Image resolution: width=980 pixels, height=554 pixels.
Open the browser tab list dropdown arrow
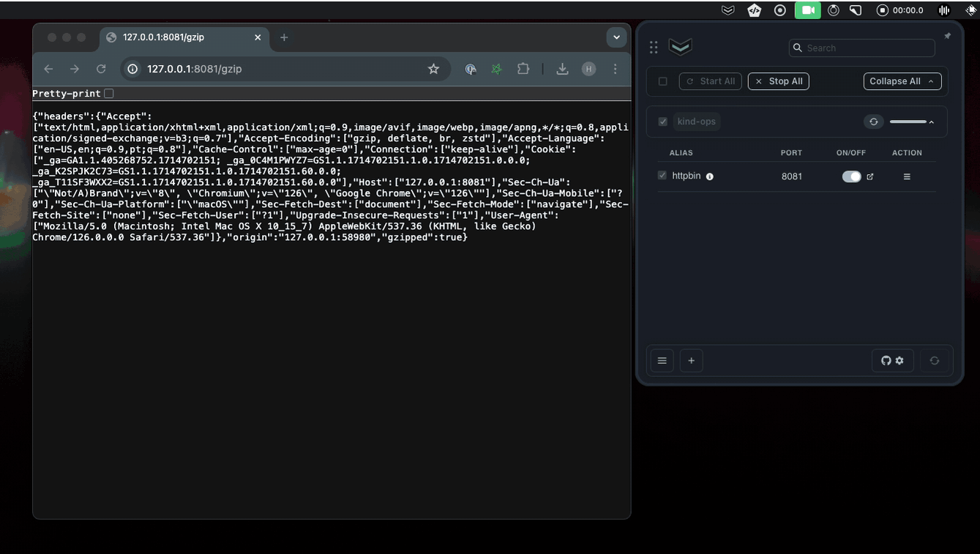[x=616, y=37]
